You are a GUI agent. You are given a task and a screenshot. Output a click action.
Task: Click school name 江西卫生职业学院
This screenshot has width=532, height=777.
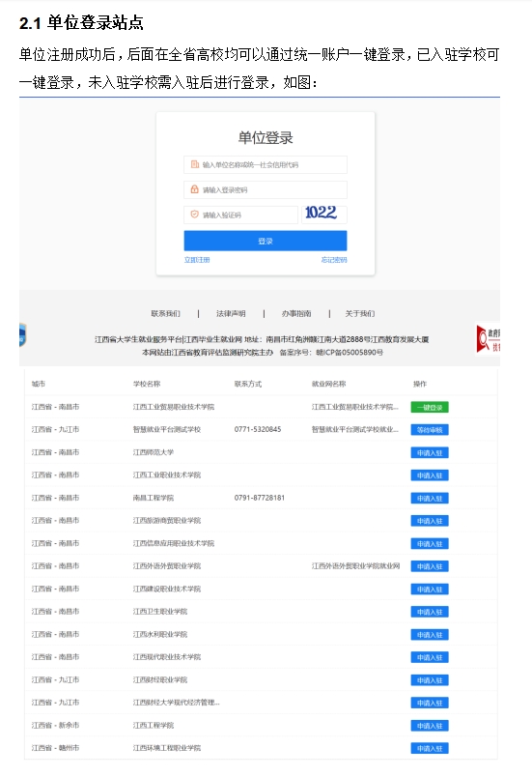160,612
